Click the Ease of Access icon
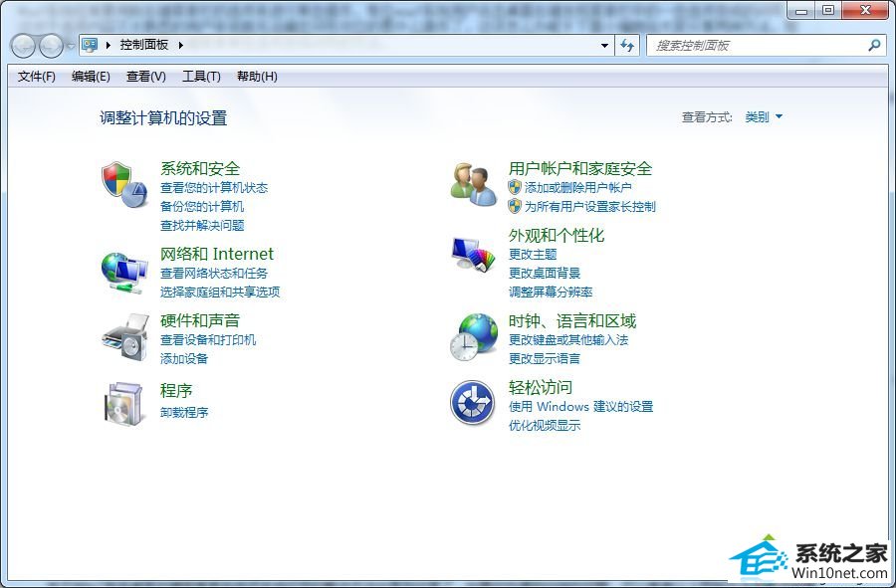Screen dimensions: 896x588 [472, 403]
